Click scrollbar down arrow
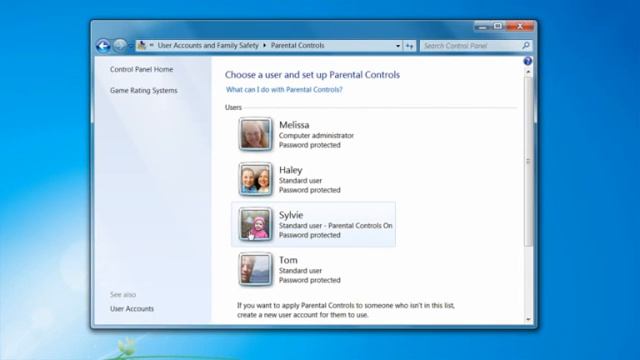The width and height of the screenshot is (640, 360). pos(528,320)
